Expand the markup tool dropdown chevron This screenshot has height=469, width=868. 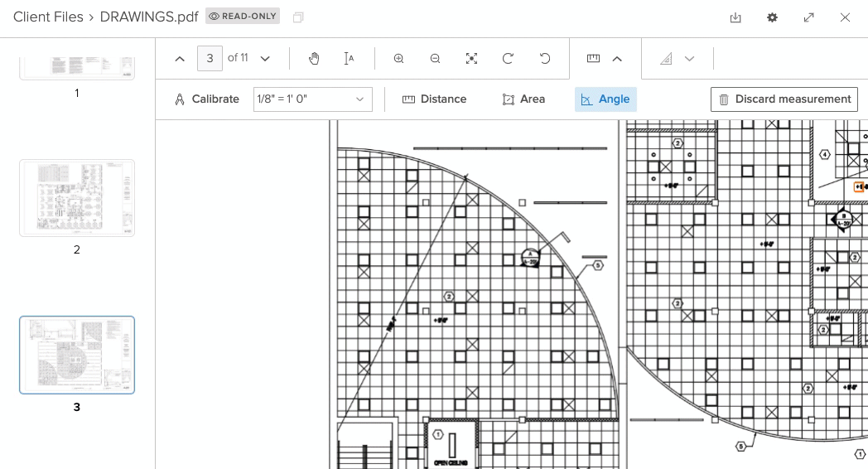click(x=689, y=59)
